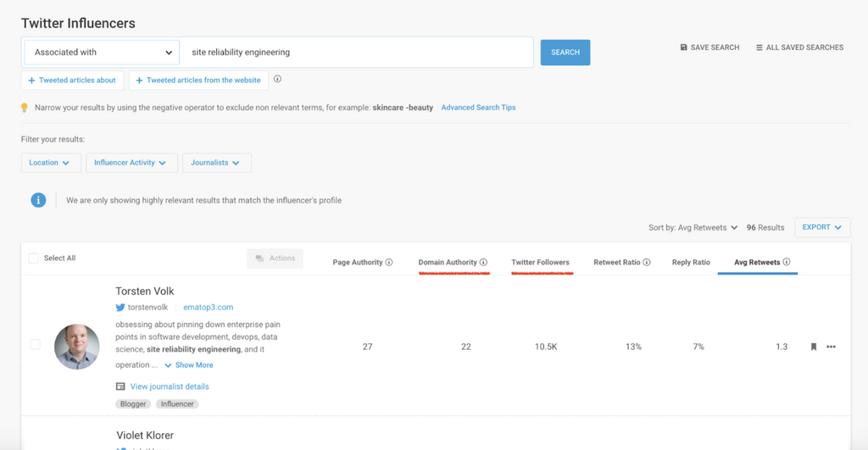
Task: Click the info icon beside Page Authority
Action: pos(389,263)
